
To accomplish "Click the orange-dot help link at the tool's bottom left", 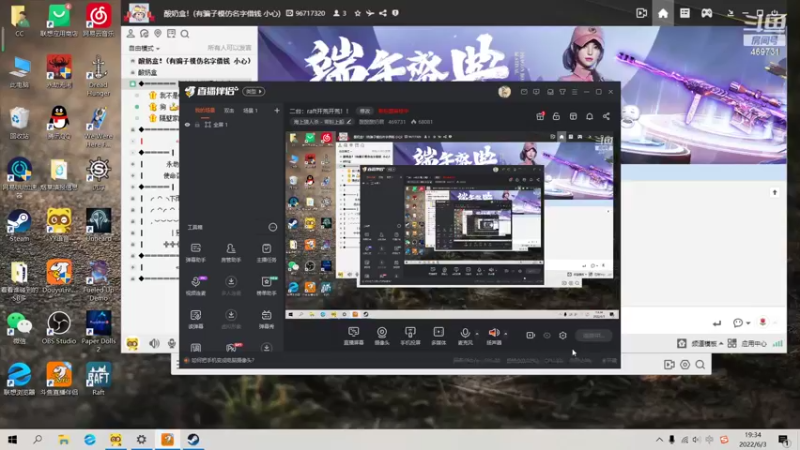I will click(x=220, y=360).
